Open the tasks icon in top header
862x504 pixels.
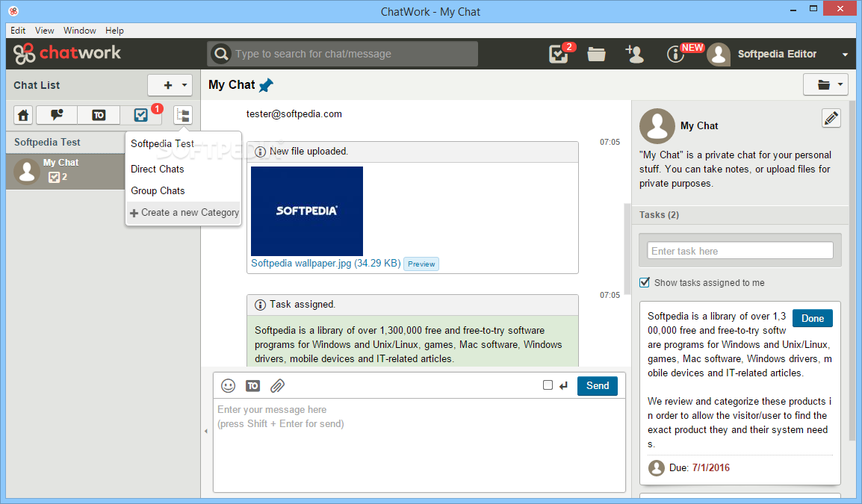click(559, 54)
